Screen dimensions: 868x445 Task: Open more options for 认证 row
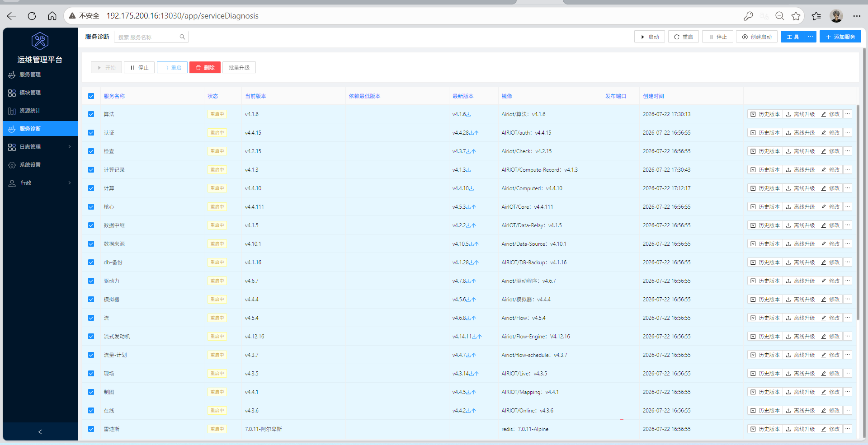[848, 133]
